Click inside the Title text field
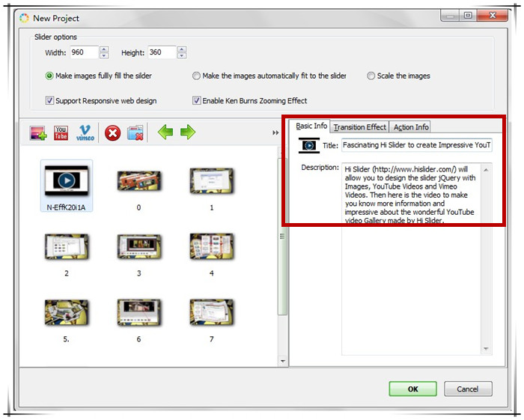Image resolution: width=524 pixels, height=420 pixels. [x=416, y=145]
